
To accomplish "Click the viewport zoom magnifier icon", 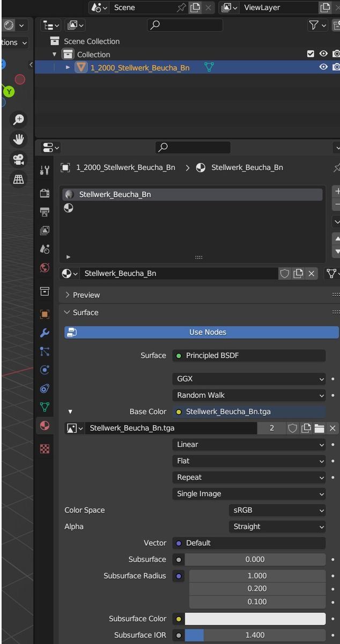I will (19, 120).
